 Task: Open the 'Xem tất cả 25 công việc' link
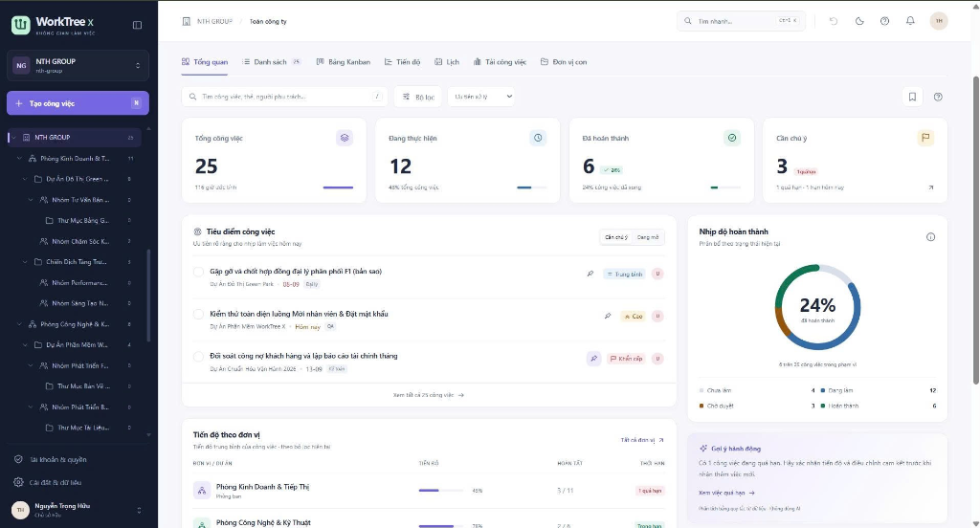(x=429, y=395)
